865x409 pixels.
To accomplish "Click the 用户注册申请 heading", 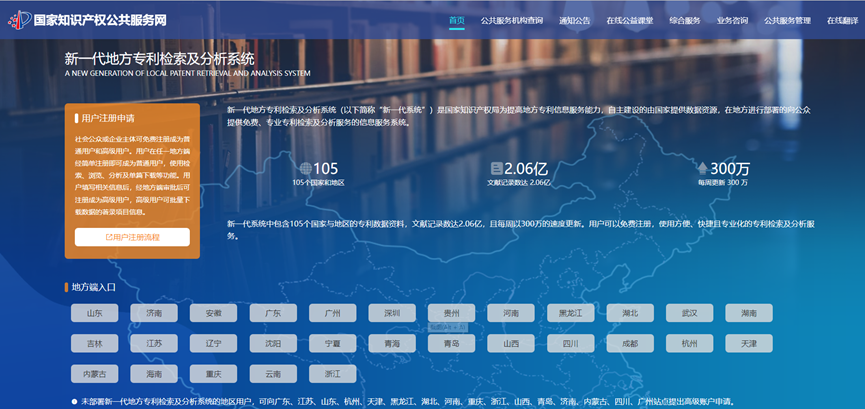I will (x=108, y=118).
